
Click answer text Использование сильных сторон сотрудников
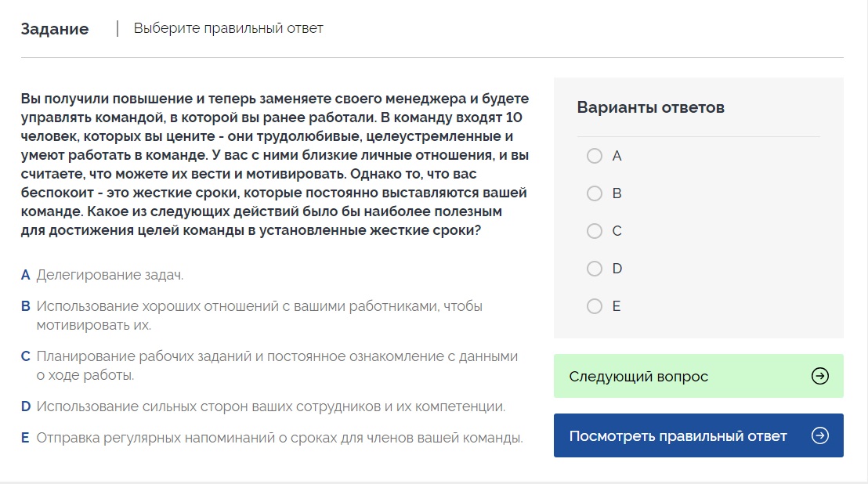pos(270,406)
